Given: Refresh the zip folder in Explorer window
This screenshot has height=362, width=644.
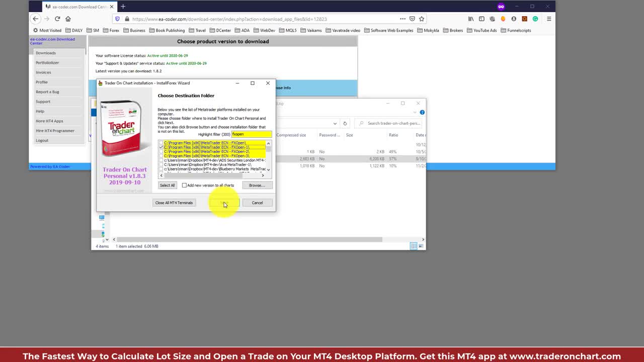Looking at the screenshot, I should click(345, 123).
